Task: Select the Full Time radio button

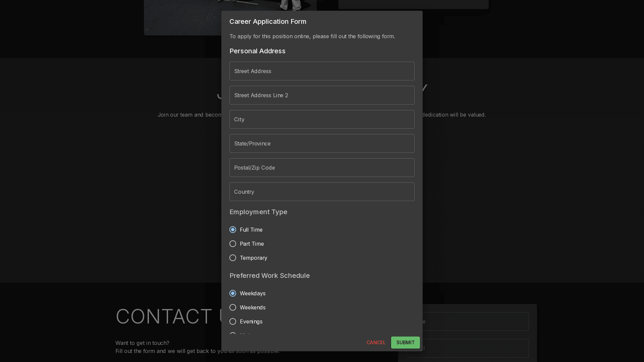Action: click(233, 230)
